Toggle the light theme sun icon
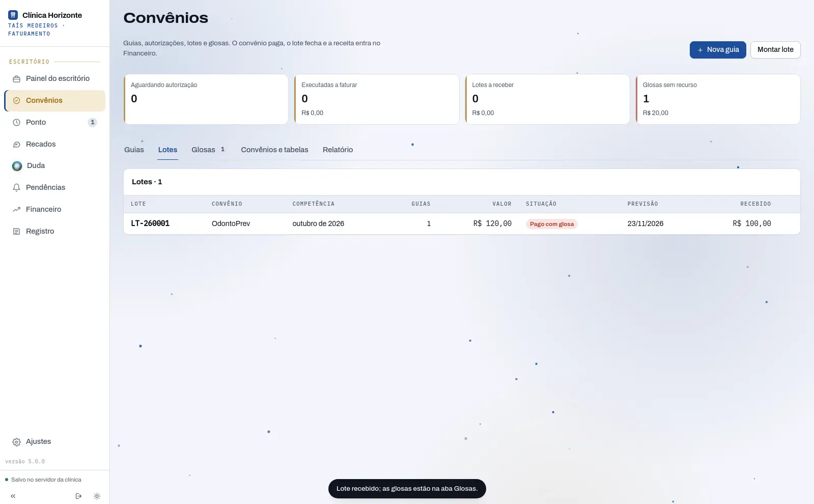 [97, 496]
